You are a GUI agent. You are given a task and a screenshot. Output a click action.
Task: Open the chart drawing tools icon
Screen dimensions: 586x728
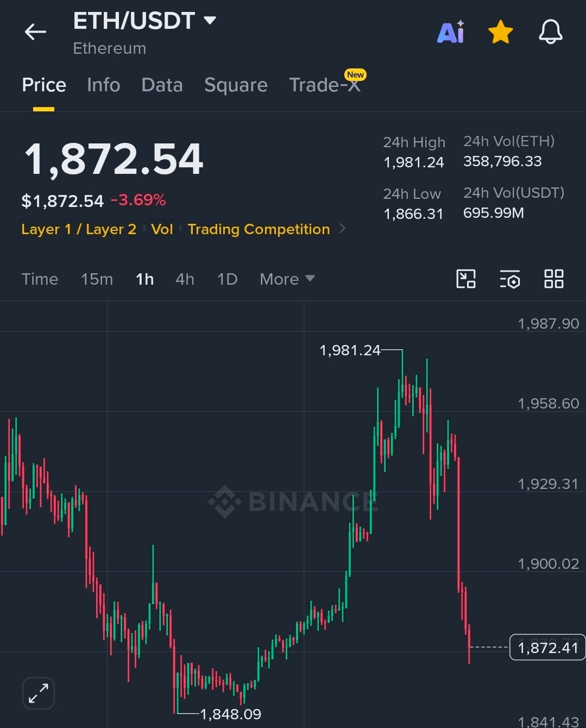[466, 279]
